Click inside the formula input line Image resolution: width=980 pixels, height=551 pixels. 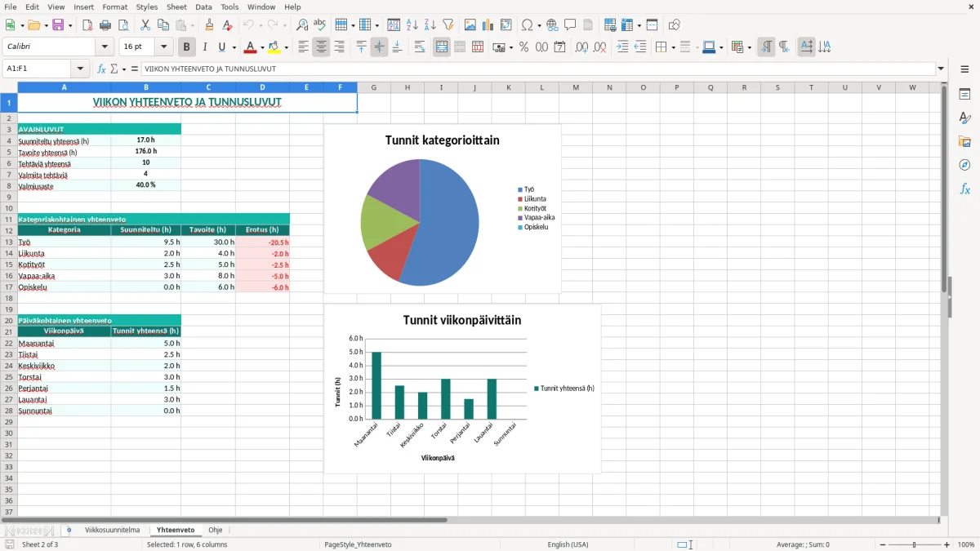pos(537,69)
